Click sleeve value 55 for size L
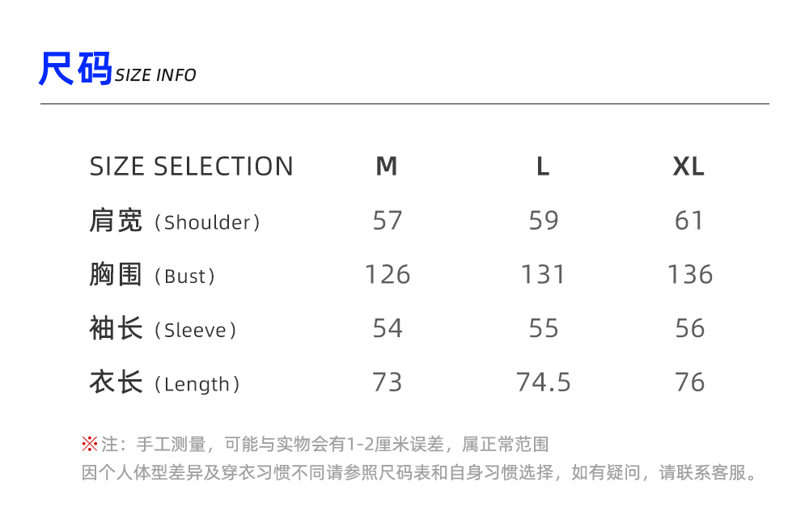This screenshot has width=809, height=532. click(x=544, y=328)
